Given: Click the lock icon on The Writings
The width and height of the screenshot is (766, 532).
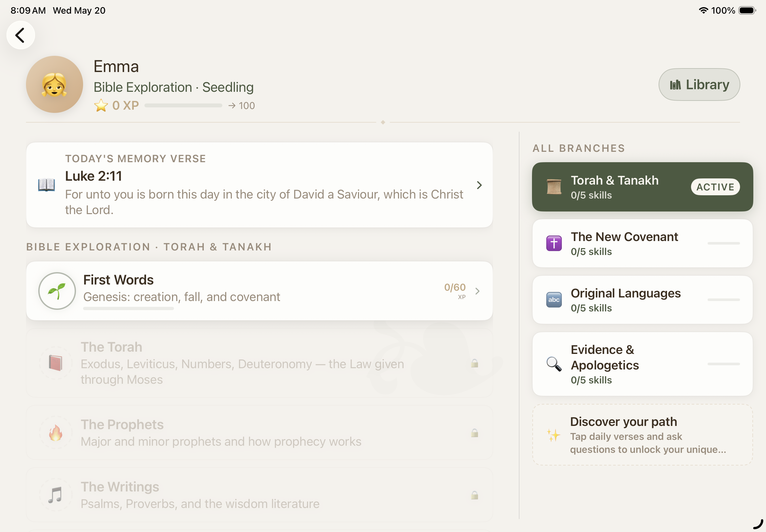Looking at the screenshot, I should 475,495.
